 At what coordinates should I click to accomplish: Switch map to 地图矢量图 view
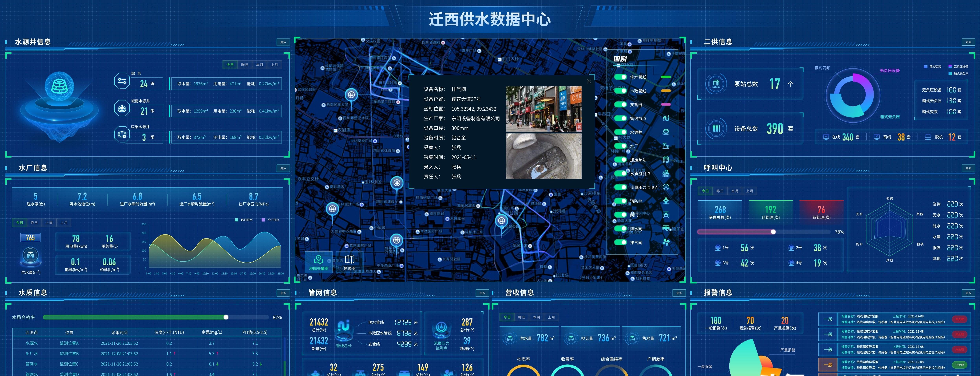pyautogui.click(x=318, y=262)
